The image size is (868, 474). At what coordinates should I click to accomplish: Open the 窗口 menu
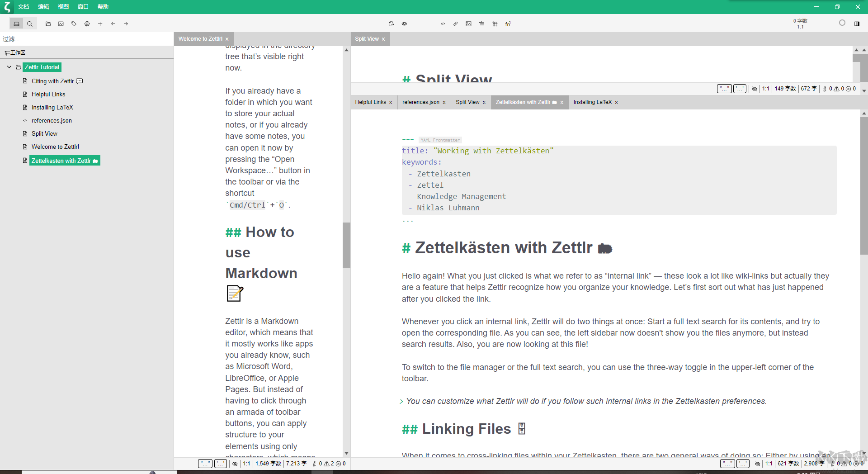point(83,6)
